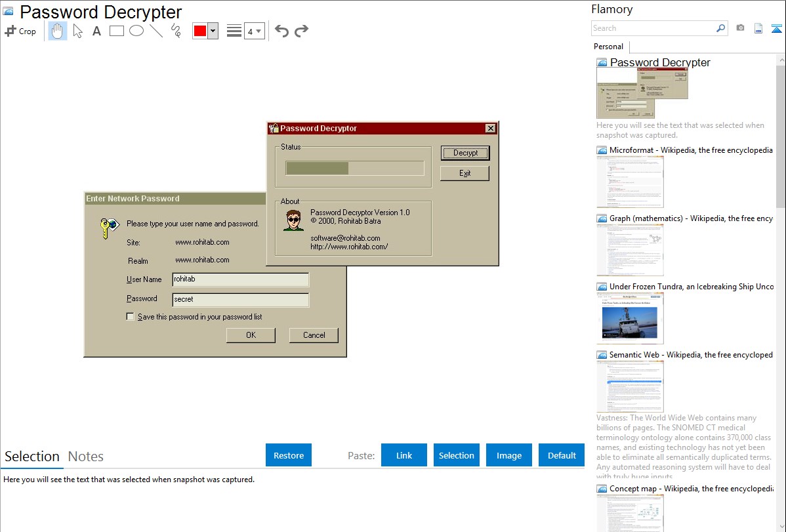Screen dimensions: 786x532
Task: Click Semantic Web - Wikipedia title text
Action: [x=691, y=354]
